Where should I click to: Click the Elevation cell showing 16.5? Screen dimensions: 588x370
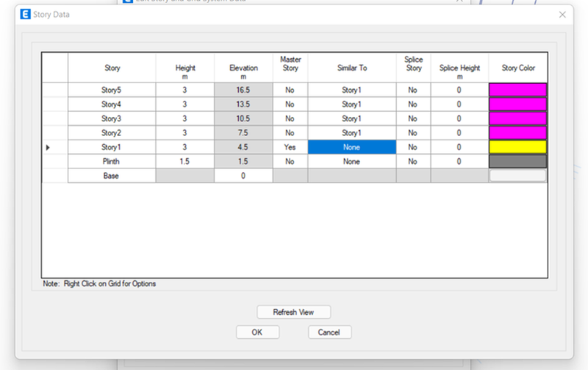pos(243,90)
